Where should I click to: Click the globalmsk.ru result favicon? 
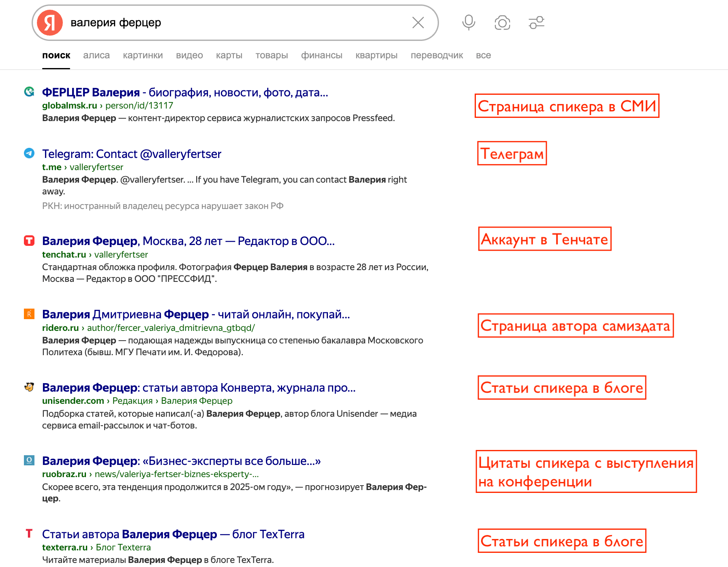pos(29,92)
